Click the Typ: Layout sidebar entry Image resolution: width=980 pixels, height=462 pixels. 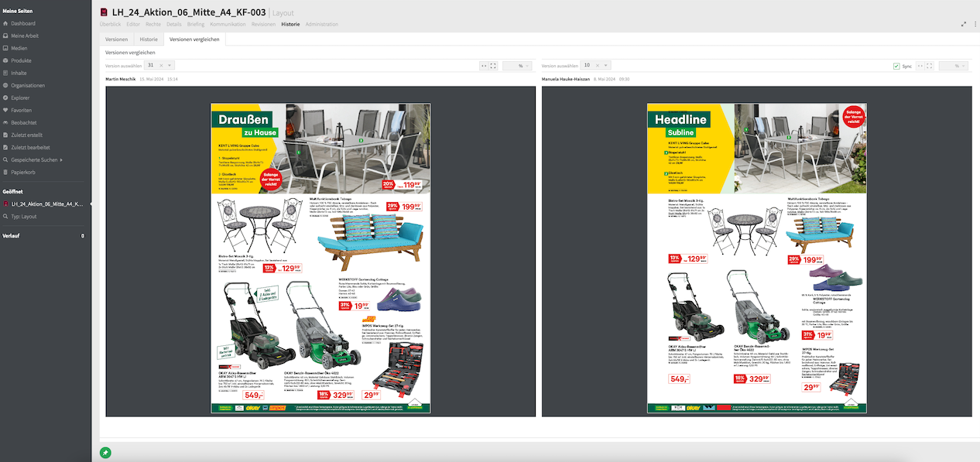24,217
